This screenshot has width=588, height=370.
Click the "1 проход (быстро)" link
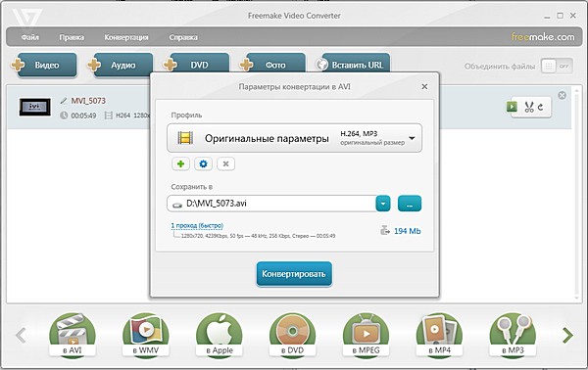(x=197, y=226)
